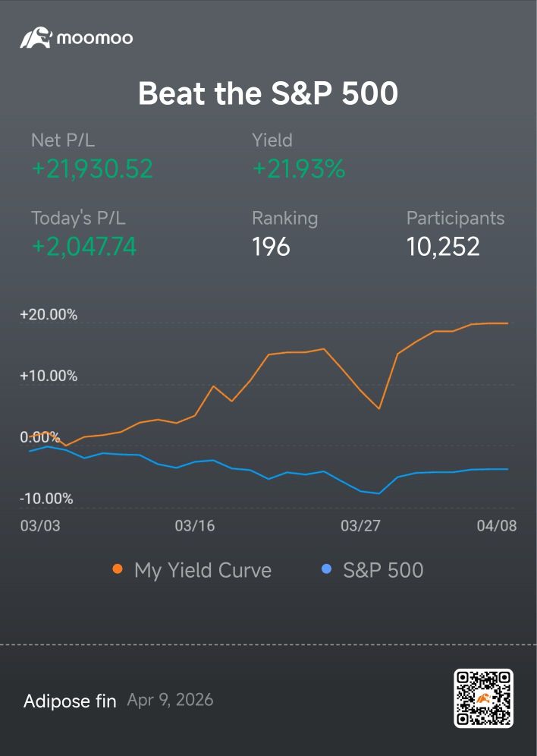
Task: Click the moomoo bull logo icon
Action: click(x=36, y=38)
